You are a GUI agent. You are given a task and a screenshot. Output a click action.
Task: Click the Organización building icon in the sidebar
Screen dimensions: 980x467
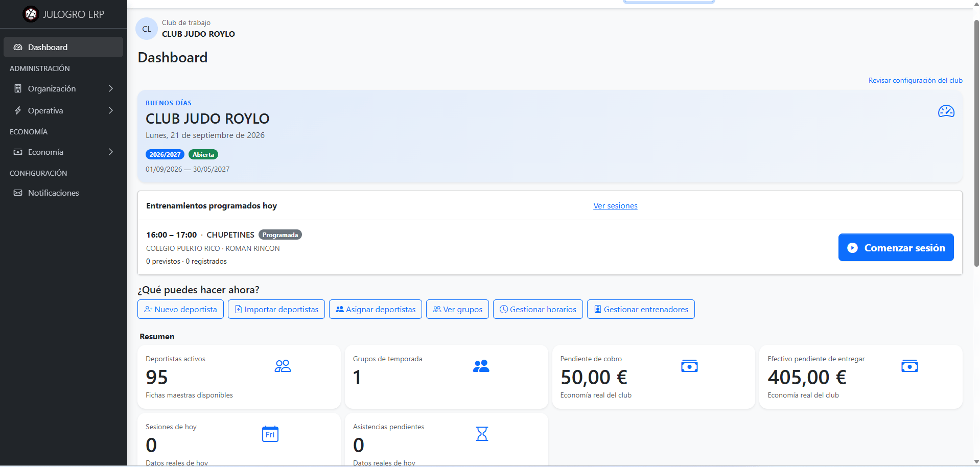[18, 88]
